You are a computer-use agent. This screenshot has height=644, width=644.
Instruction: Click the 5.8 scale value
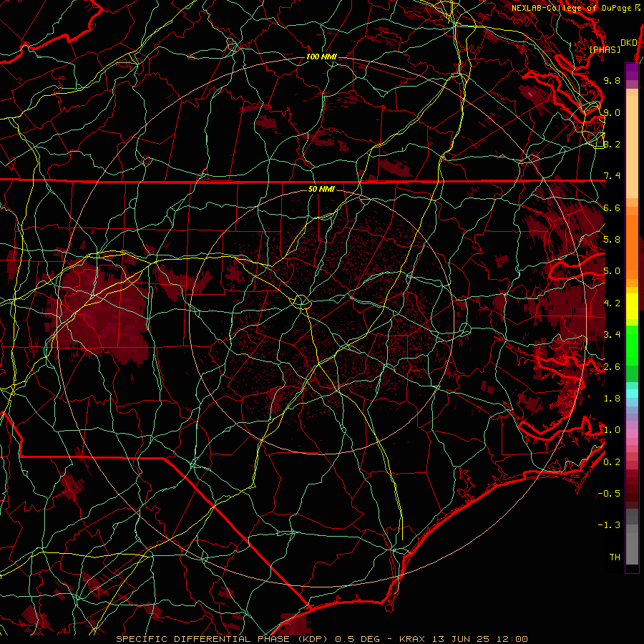point(612,240)
